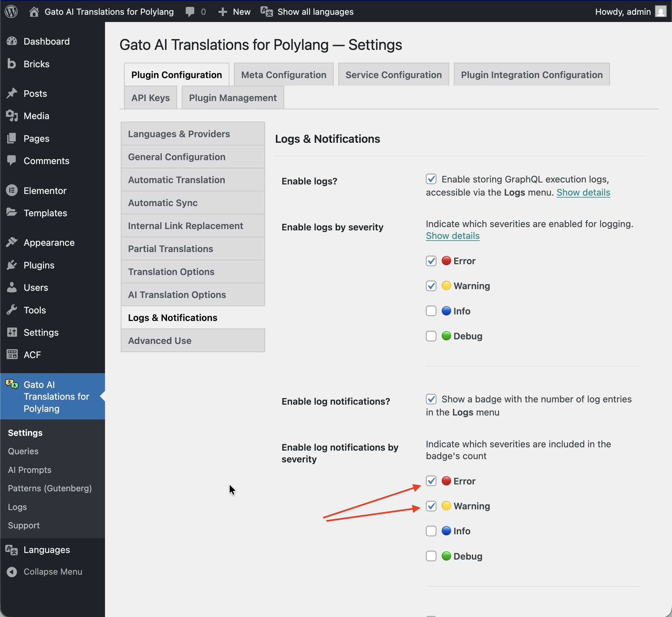
Task: Select the Bricks icon in the sidebar
Action: [x=12, y=64]
